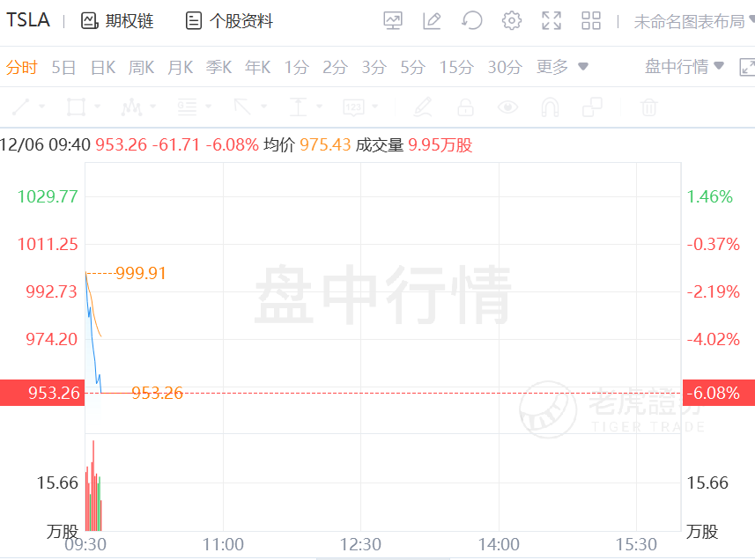The height and width of the screenshot is (560, 755).
Task: Open the grid layout icon
Action: click(591, 20)
